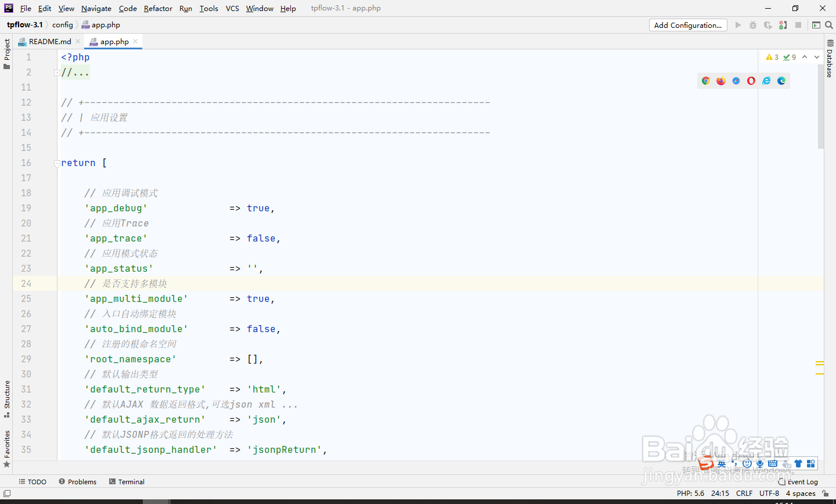Click the warnings indicator showing 3
836x504 pixels.
pyautogui.click(x=772, y=57)
